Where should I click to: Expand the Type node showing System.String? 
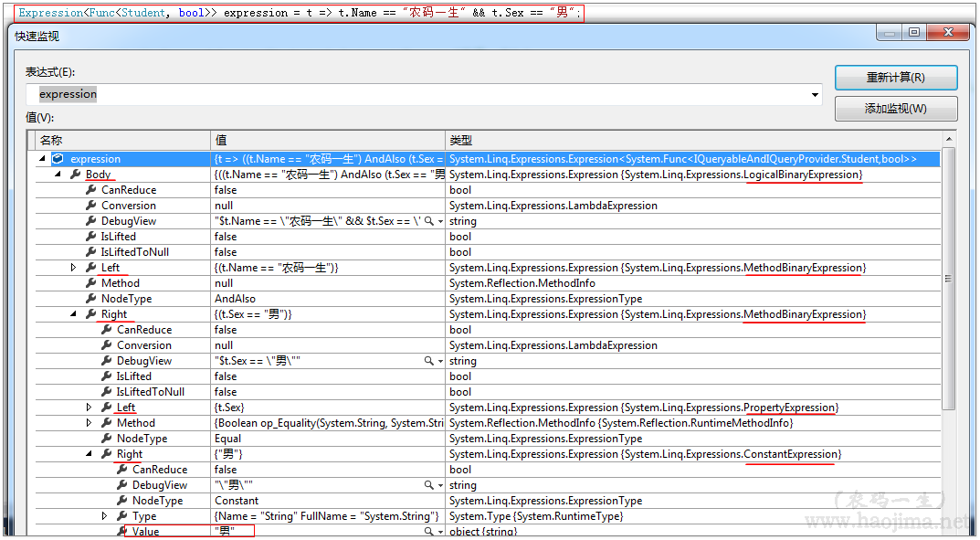[x=105, y=516]
